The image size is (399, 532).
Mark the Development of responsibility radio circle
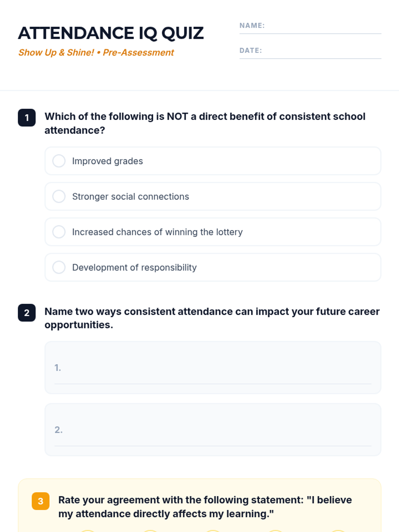(59, 267)
